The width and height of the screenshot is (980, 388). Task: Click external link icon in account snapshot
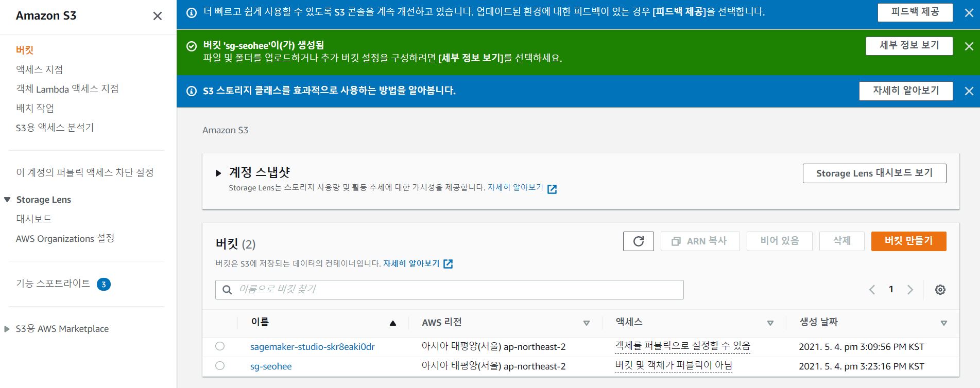coord(552,189)
